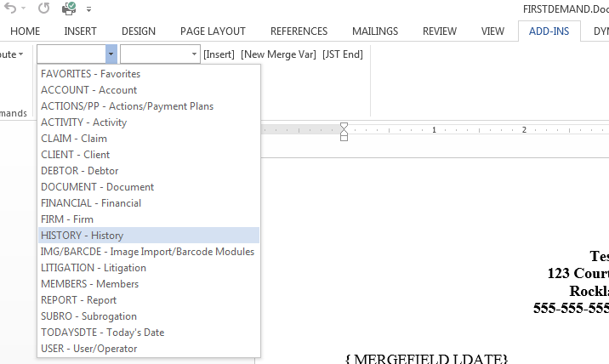This screenshot has height=364, width=609.
Task: Open Customize Quick Access Toolbar arrow
Action: pos(89,10)
